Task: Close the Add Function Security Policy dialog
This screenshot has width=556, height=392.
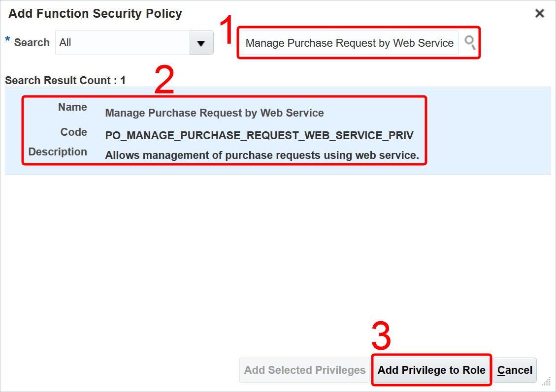Action: pos(540,13)
